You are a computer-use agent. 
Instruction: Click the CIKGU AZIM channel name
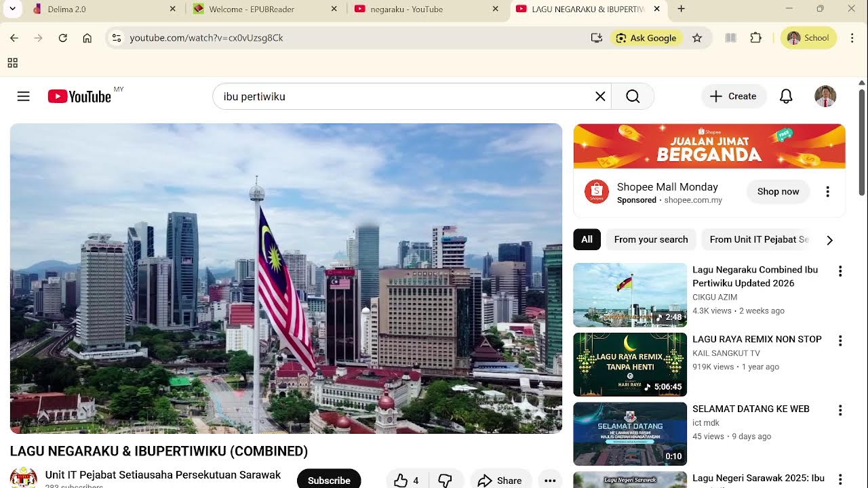click(x=715, y=297)
